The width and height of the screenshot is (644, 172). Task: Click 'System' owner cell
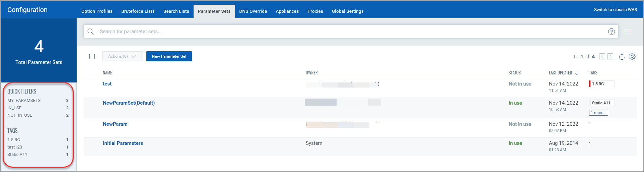pyautogui.click(x=314, y=143)
